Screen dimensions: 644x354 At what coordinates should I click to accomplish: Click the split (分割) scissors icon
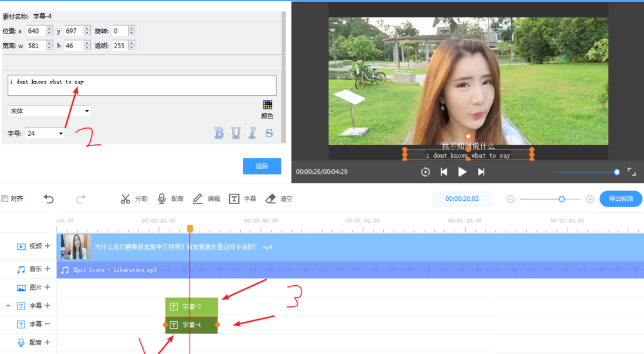click(126, 199)
